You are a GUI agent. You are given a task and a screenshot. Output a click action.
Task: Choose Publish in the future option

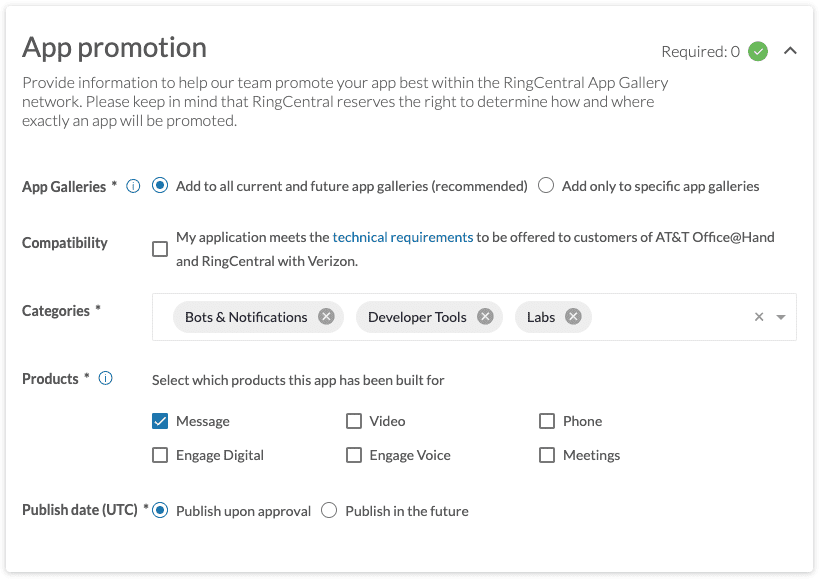(x=329, y=511)
